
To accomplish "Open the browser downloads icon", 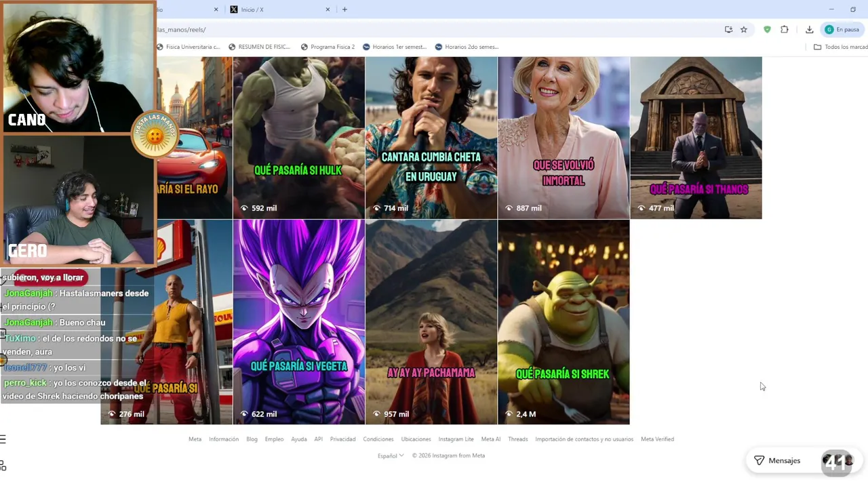I will point(809,30).
